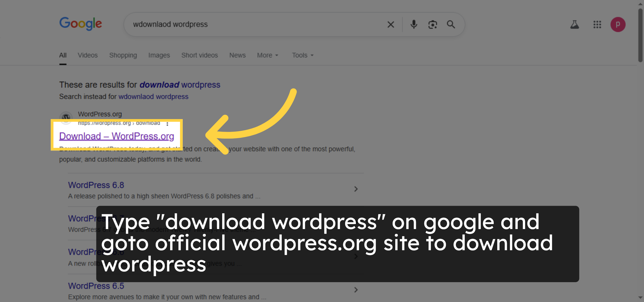Open the WordPress 6.5 release link

point(96,286)
